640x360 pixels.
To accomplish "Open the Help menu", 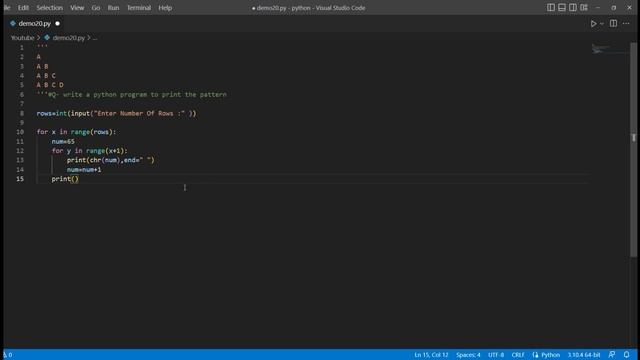I will coord(165,8).
